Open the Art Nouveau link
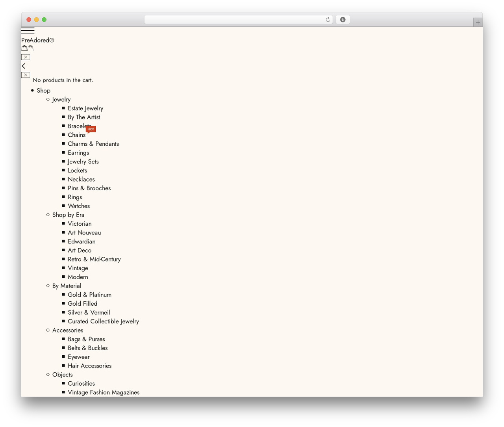Viewport: 504px width, 427px height. (x=84, y=233)
